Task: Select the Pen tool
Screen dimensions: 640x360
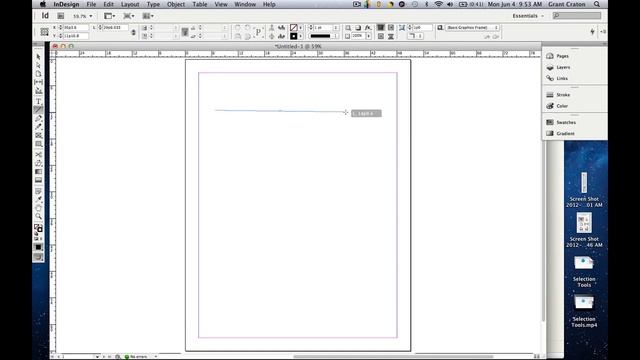Action: point(38,118)
